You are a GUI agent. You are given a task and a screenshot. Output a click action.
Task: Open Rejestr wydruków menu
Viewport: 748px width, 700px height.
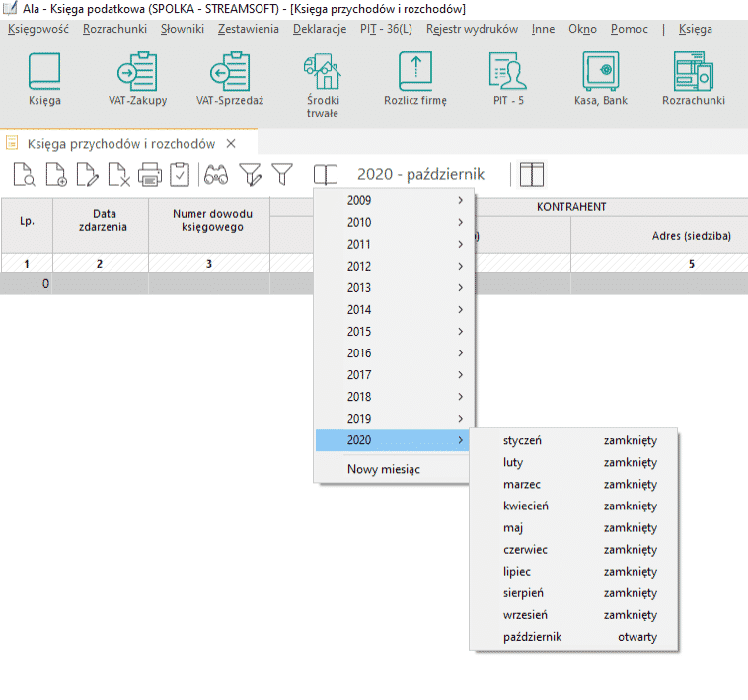473,29
